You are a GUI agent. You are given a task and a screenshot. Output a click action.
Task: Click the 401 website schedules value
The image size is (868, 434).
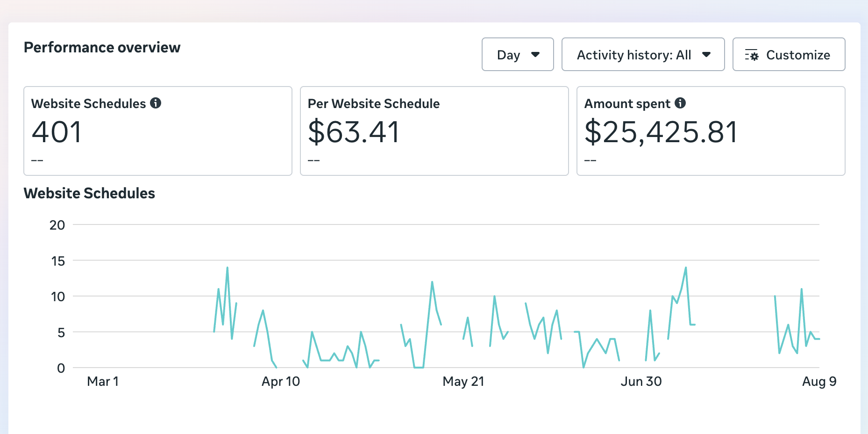[x=57, y=132]
